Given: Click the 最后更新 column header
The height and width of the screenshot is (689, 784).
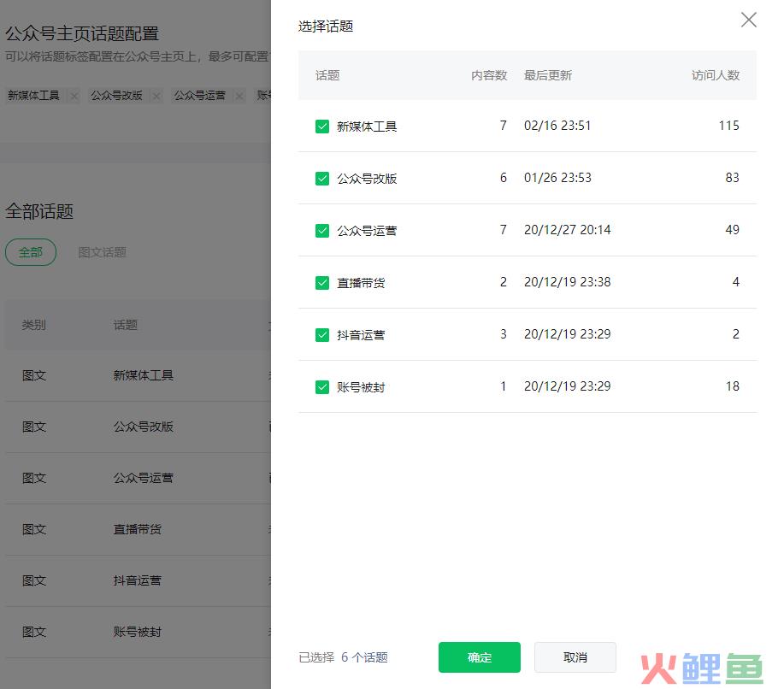Looking at the screenshot, I should coord(548,75).
